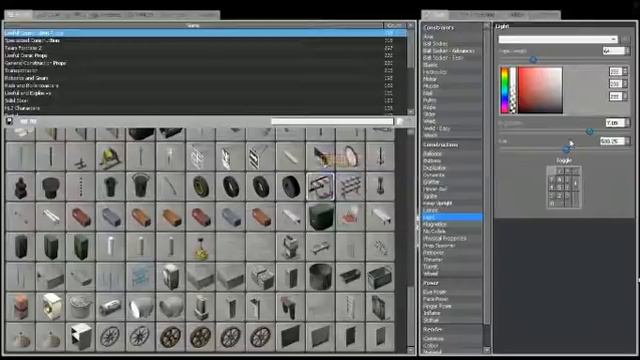Choose the Muscle tool
Screen dimensions: 640x360
[x=451, y=86]
